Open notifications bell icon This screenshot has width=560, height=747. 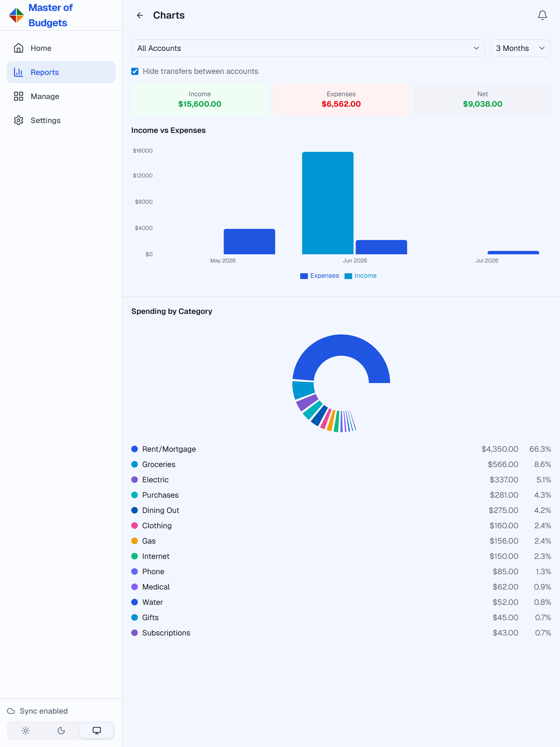click(x=542, y=15)
